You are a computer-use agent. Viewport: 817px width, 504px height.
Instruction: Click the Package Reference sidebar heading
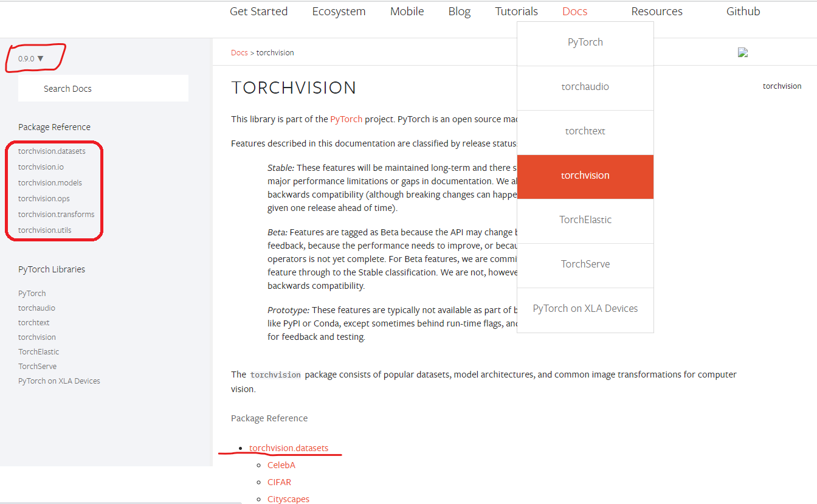coord(54,127)
